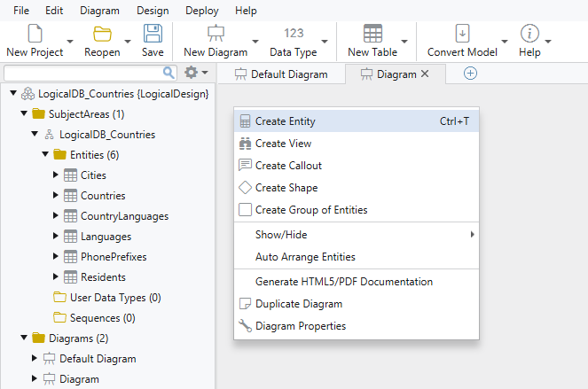Select LogicalDB_Countries subject area node
Image resolution: width=588 pixels, height=389 pixels.
107,135
